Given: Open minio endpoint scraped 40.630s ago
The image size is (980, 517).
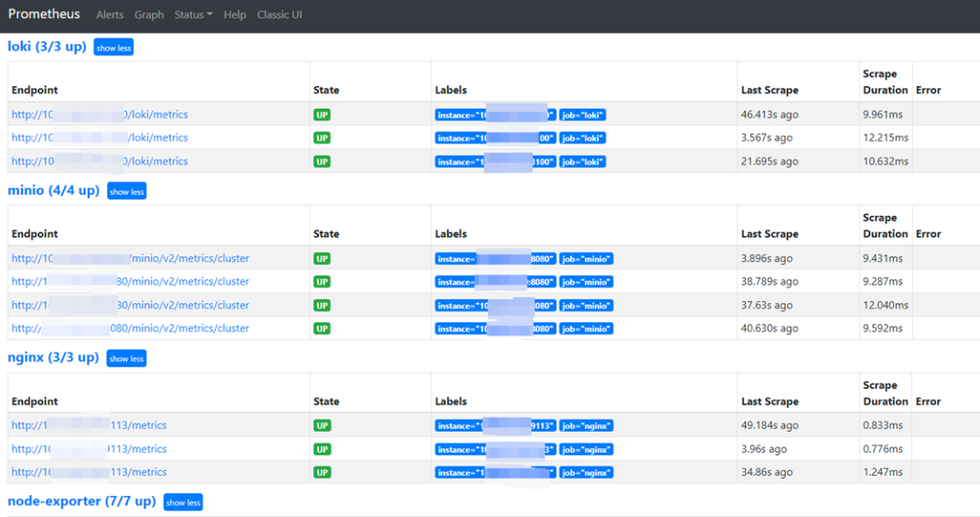Looking at the screenshot, I should (130, 328).
